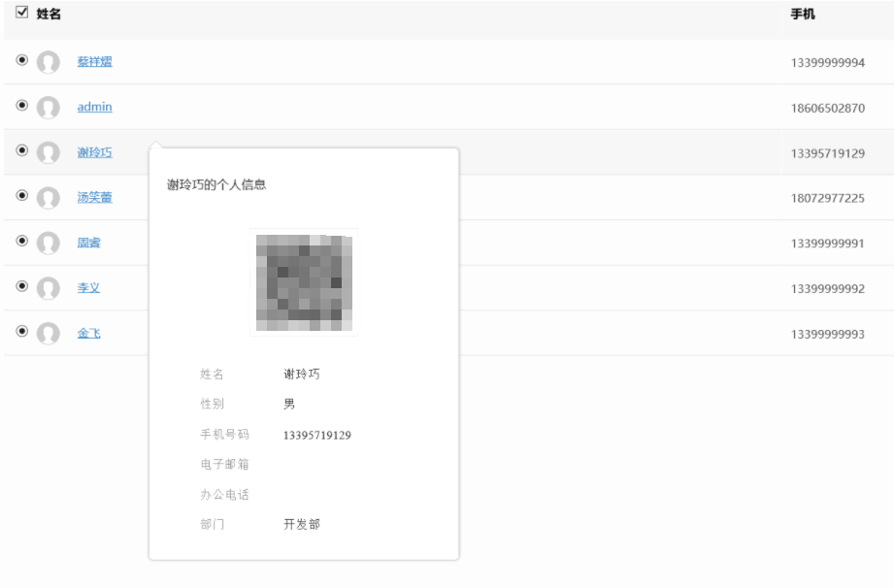894x588 pixels.
Task: Open the 谢玲巧 name link
Action: click(x=95, y=152)
